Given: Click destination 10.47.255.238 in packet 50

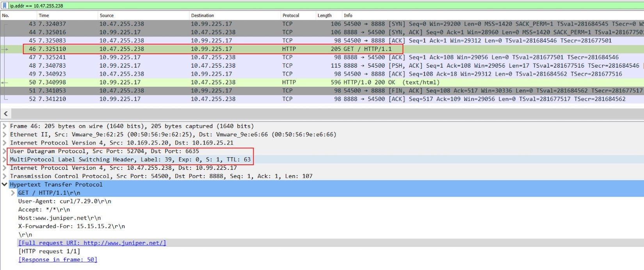Looking at the screenshot, I should (213, 82).
